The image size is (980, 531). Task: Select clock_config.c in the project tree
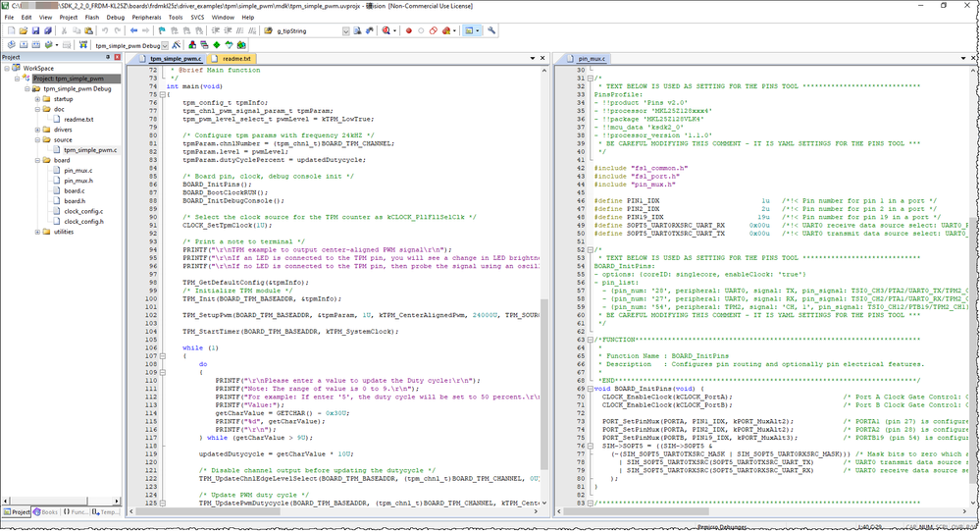[82, 211]
